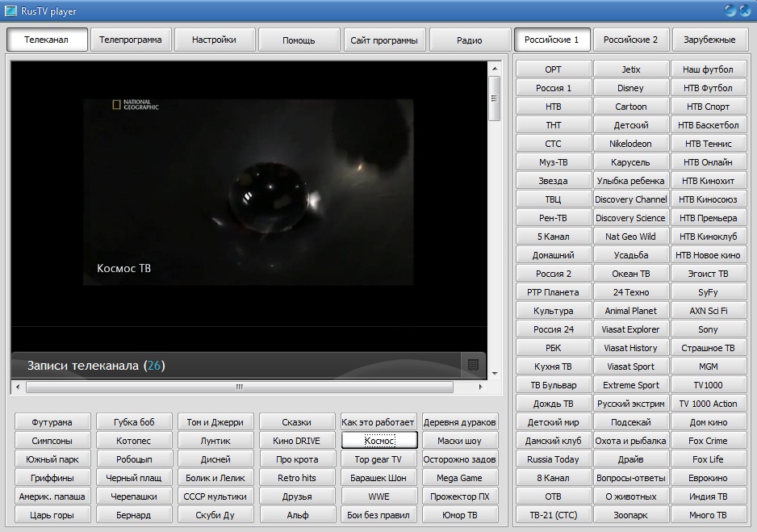Tune to the НТВ channel
The height and width of the screenshot is (532, 757).
(554, 107)
